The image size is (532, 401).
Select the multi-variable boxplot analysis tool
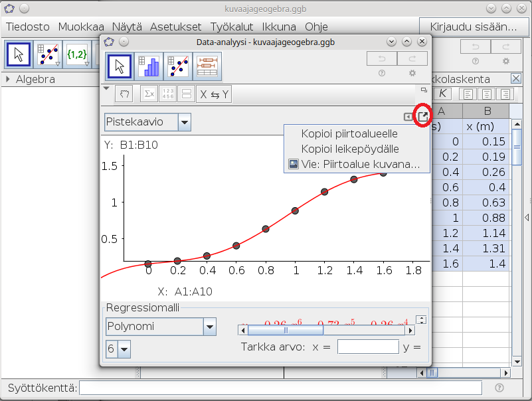(x=208, y=66)
